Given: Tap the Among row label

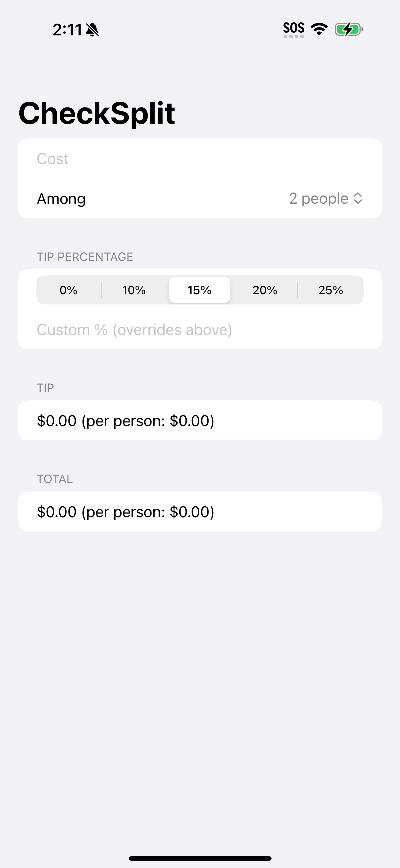Looking at the screenshot, I should pos(61,199).
